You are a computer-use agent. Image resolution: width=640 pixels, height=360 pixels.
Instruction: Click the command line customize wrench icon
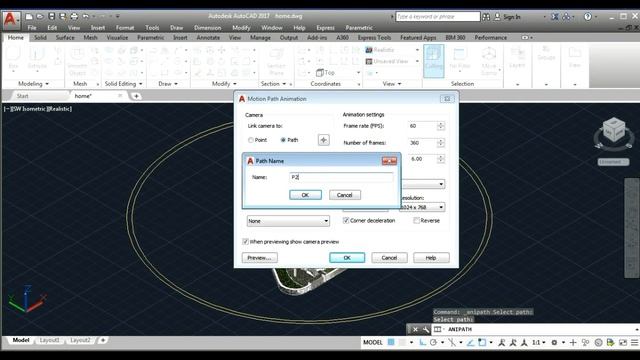(425, 329)
